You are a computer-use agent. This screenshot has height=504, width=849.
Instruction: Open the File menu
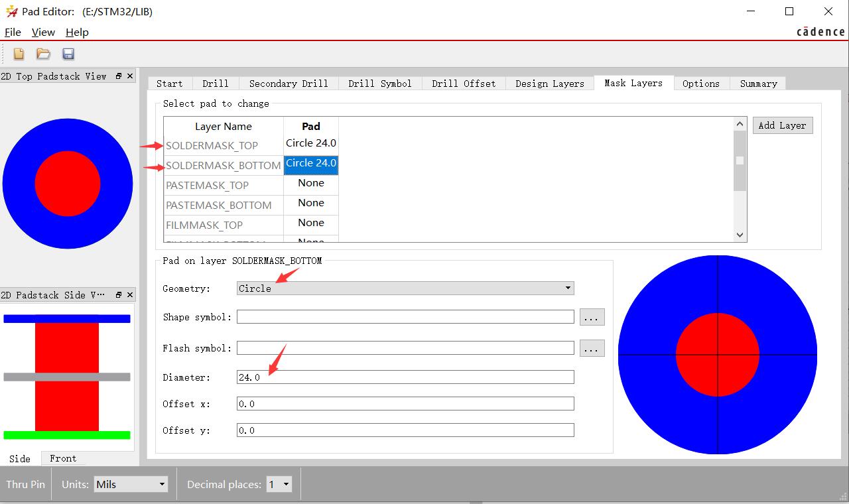coord(12,32)
